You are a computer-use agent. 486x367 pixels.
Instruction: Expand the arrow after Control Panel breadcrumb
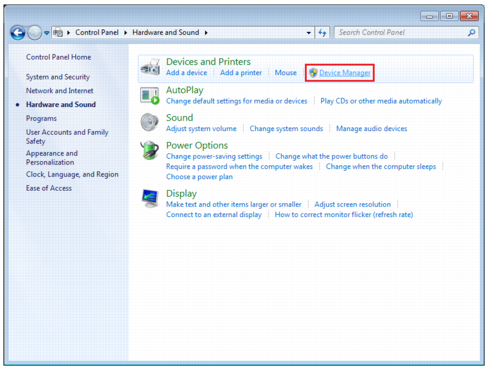point(126,33)
